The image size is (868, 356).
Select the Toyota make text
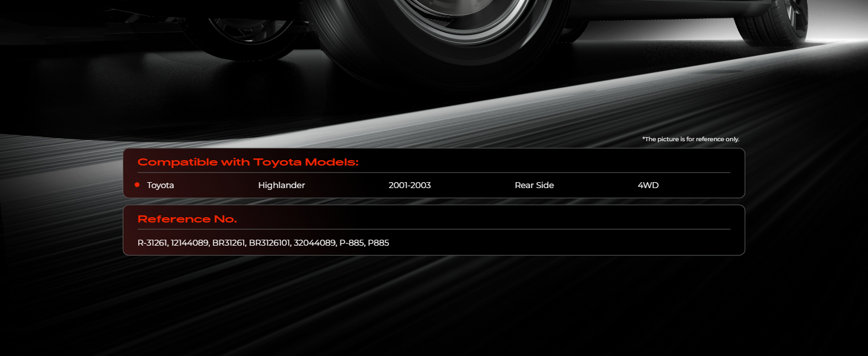point(161,185)
